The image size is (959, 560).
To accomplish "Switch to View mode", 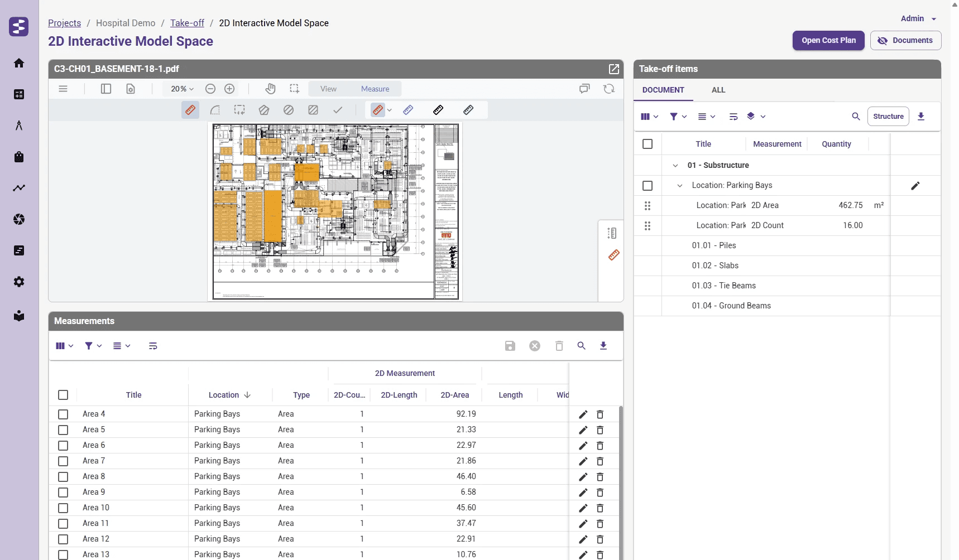I will [328, 89].
